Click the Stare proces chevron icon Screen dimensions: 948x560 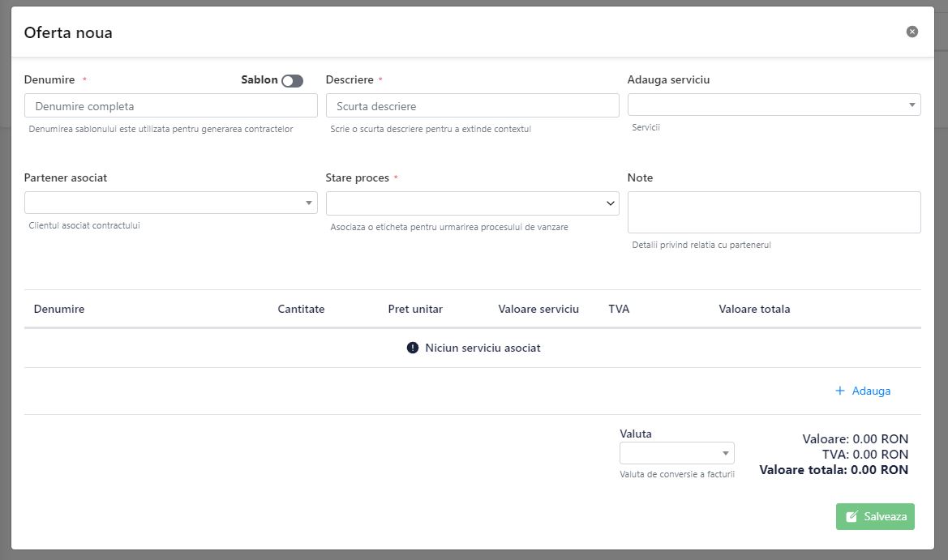pyautogui.click(x=611, y=204)
